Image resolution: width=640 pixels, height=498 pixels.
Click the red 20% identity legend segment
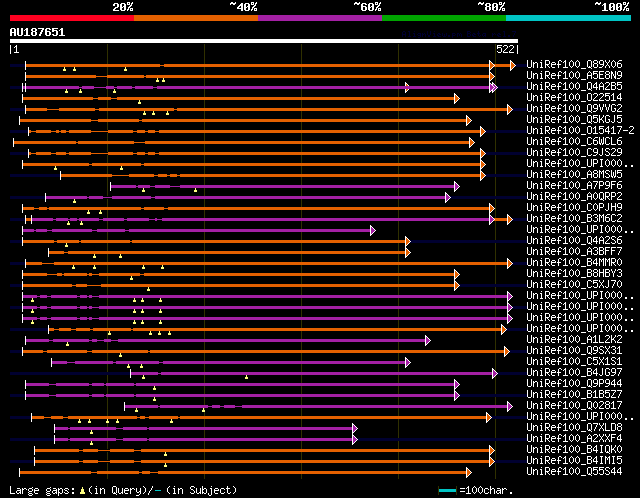[x=72, y=18]
